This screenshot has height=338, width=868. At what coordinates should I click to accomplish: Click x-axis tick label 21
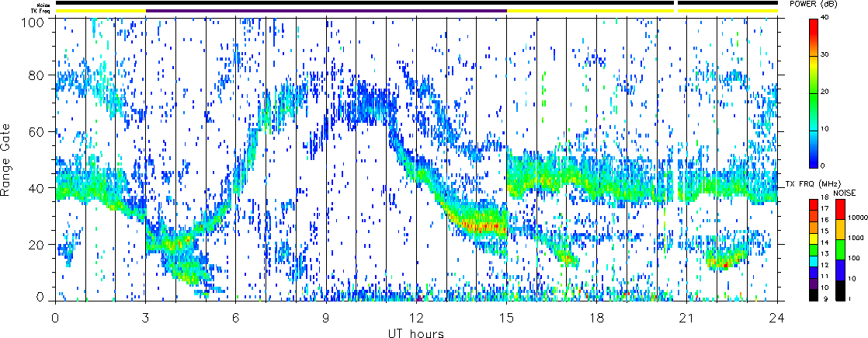tap(687, 318)
